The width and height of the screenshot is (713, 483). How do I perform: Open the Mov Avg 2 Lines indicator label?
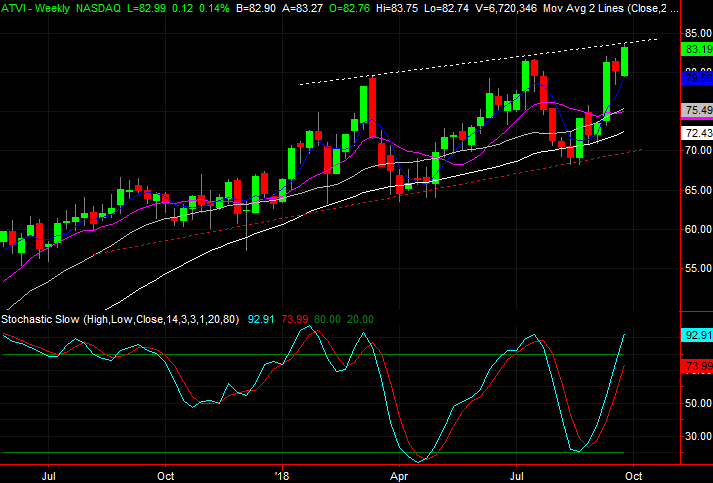pos(611,8)
